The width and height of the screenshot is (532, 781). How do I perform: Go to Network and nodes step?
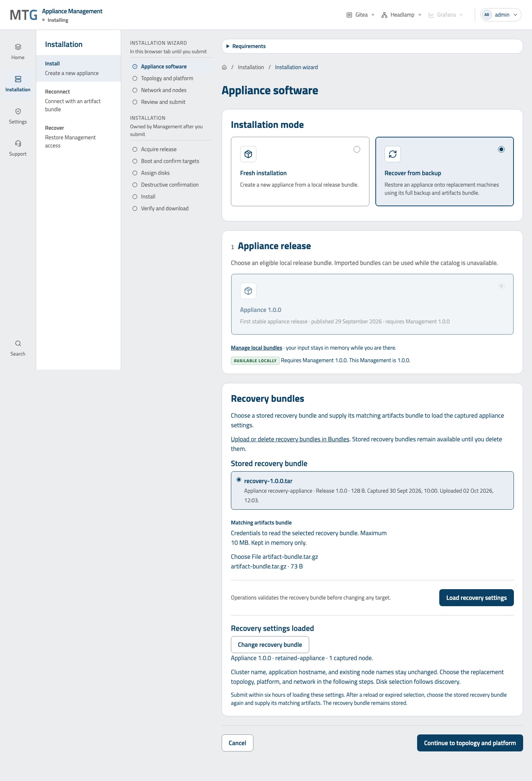[171, 90]
